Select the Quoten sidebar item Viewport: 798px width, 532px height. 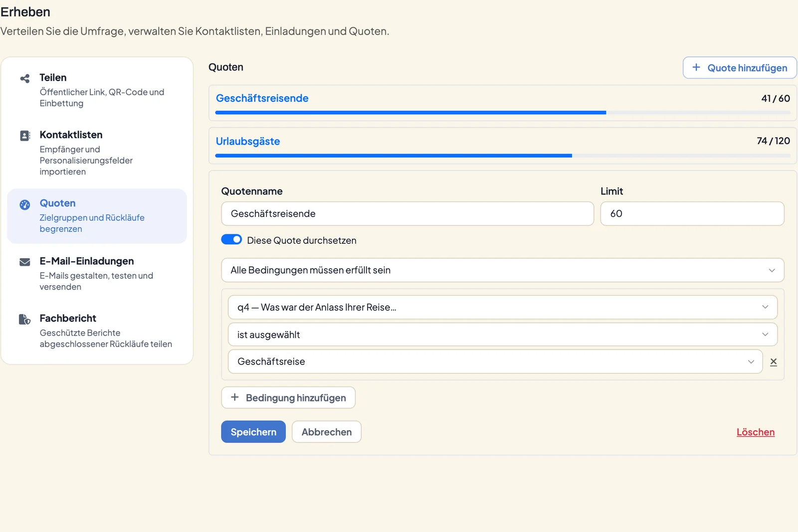(97, 216)
